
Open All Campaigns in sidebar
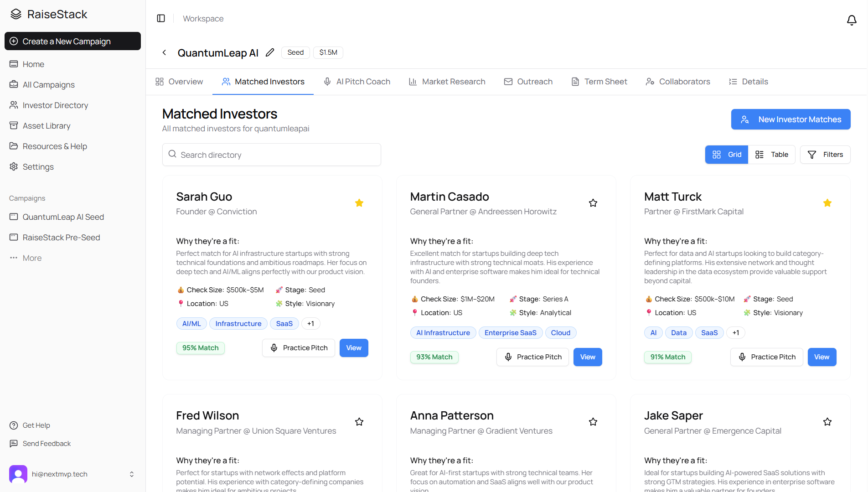point(72,85)
